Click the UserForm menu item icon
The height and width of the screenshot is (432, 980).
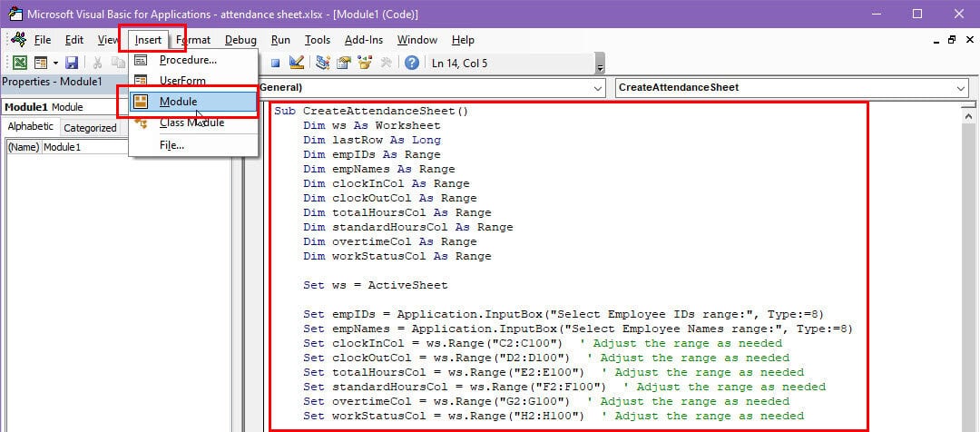[142, 81]
